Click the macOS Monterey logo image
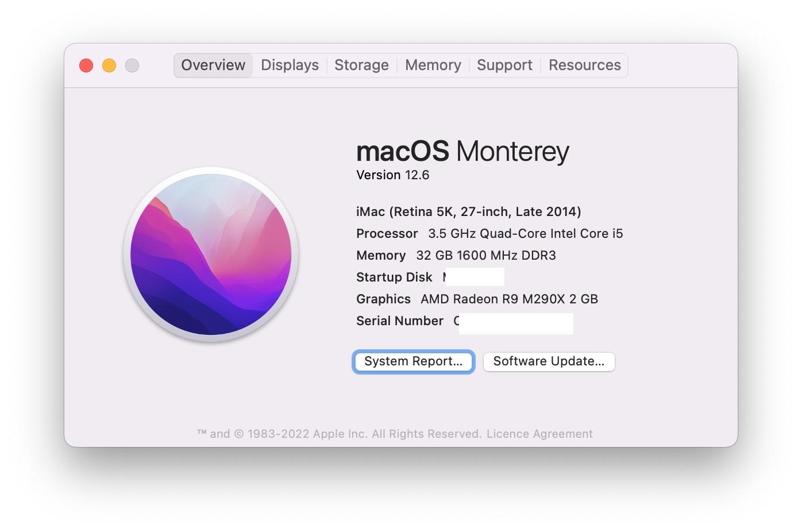The image size is (802, 532). (x=211, y=254)
